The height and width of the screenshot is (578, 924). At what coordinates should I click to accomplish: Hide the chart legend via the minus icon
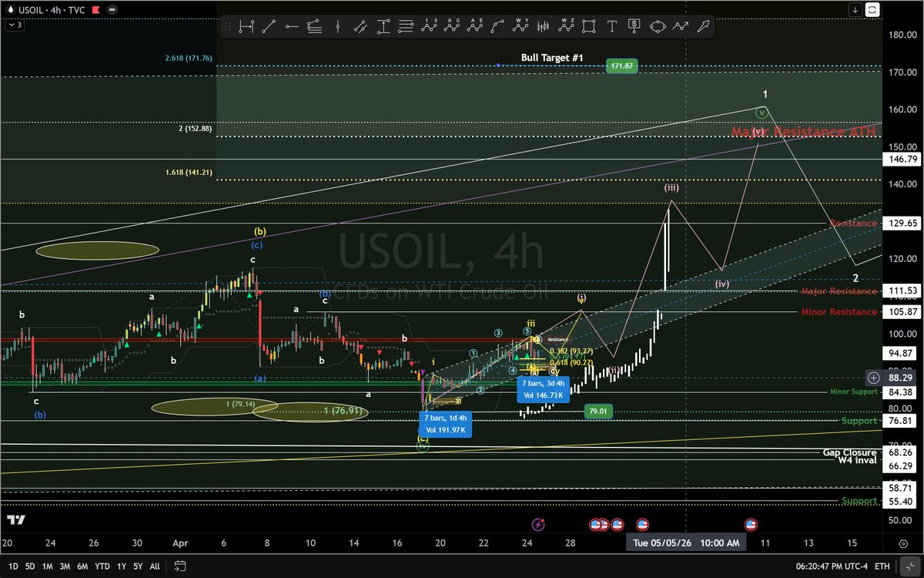click(x=111, y=10)
